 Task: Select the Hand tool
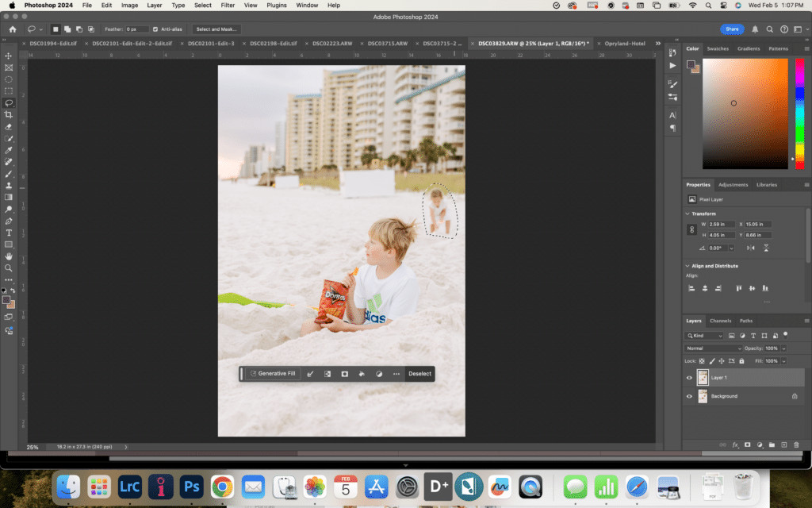click(x=8, y=256)
